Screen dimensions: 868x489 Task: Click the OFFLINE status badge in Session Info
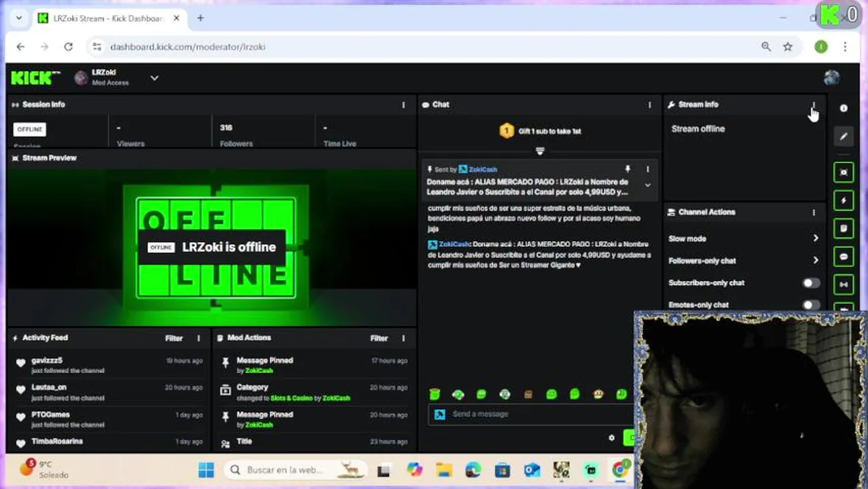click(x=29, y=129)
